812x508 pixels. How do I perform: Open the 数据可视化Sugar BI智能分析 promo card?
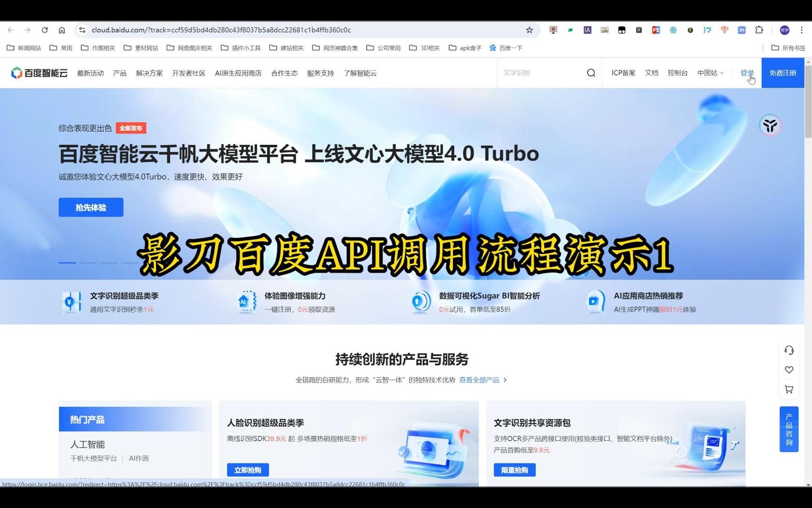click(x=475, y=302)
